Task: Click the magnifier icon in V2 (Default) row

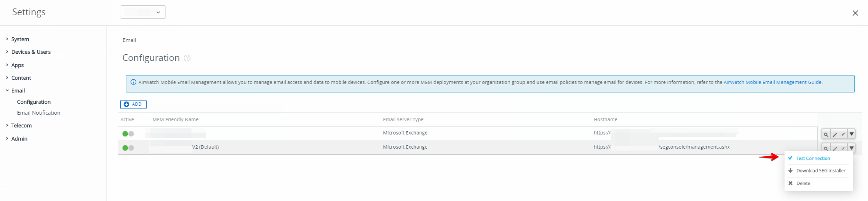Action: [826, 148]
